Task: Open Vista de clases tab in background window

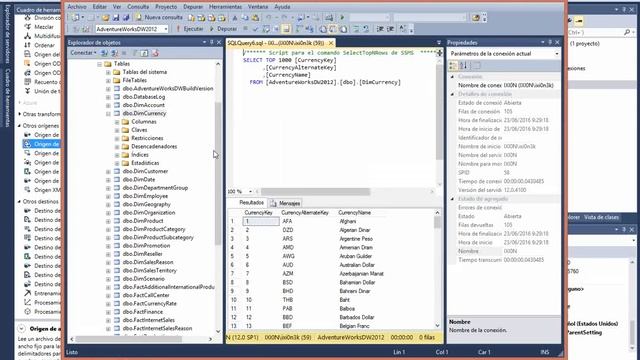Action: (x=601, y=217)
